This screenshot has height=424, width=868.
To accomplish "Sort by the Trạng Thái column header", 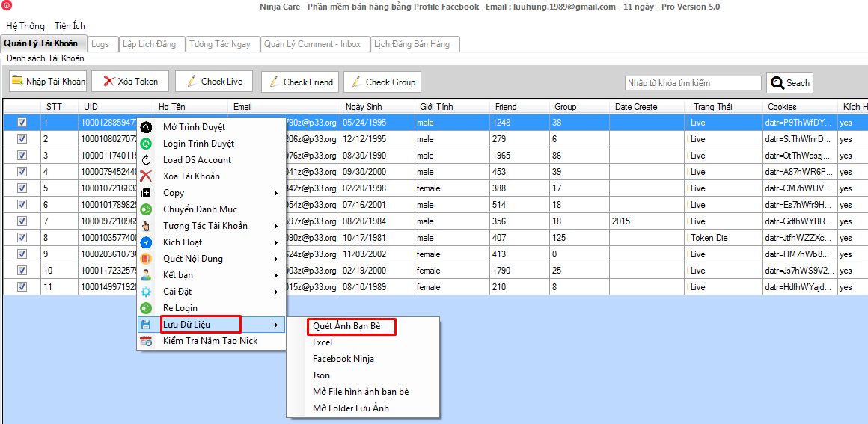I will click(x=724, y=107).
